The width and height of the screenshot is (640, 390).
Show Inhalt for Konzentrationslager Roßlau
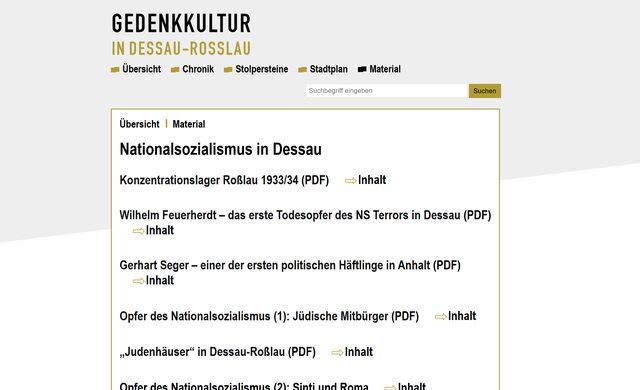[x=372, y=180]
